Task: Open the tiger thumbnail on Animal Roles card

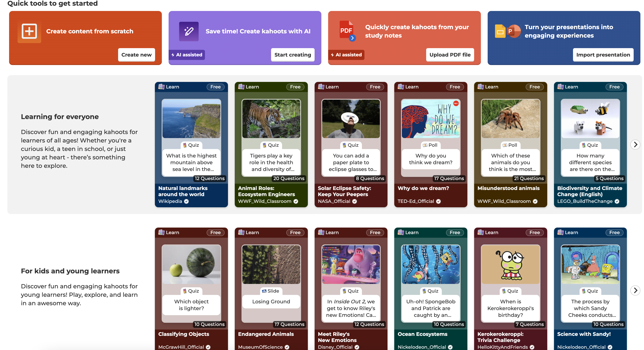Action: [271, 119]
